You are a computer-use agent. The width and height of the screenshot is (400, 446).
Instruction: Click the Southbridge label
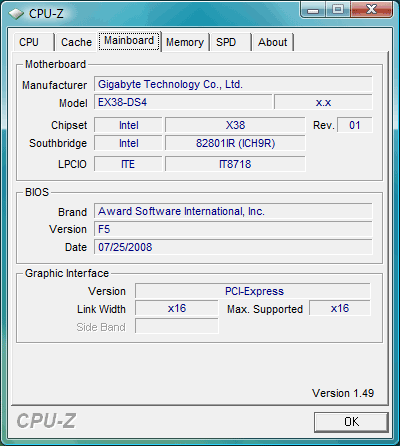point(58,143)
